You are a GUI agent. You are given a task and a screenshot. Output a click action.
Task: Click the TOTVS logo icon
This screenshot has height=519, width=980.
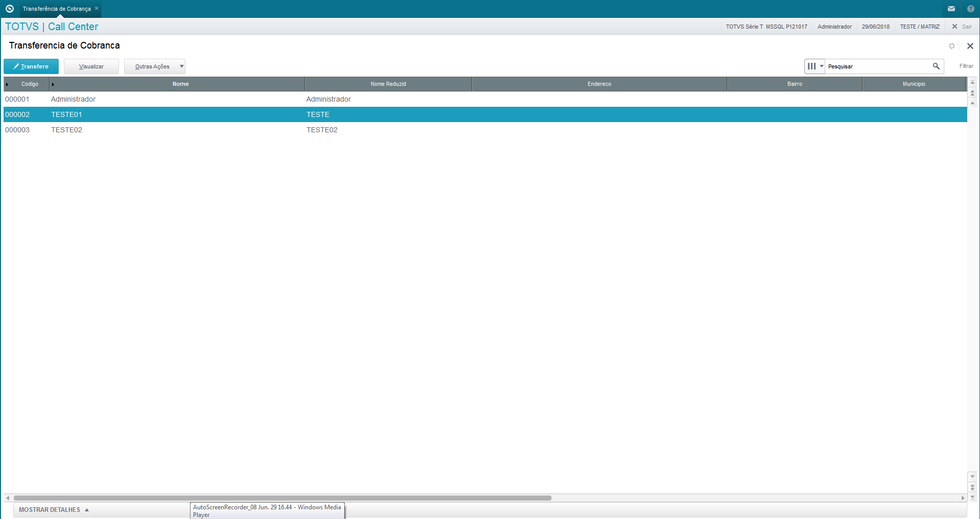point(9,9)
